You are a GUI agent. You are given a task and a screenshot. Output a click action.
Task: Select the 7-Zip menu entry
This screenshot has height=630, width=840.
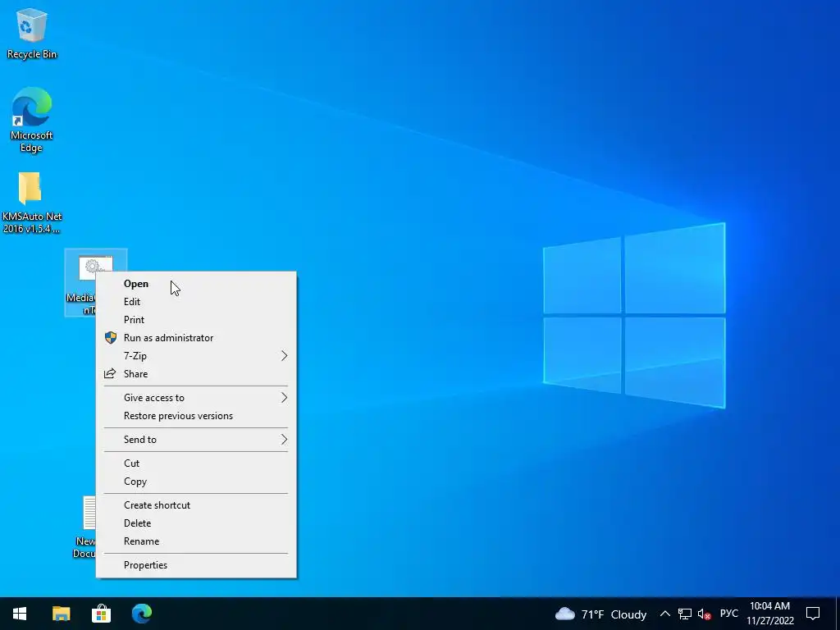pyautogui.click(x=196, y=356)
